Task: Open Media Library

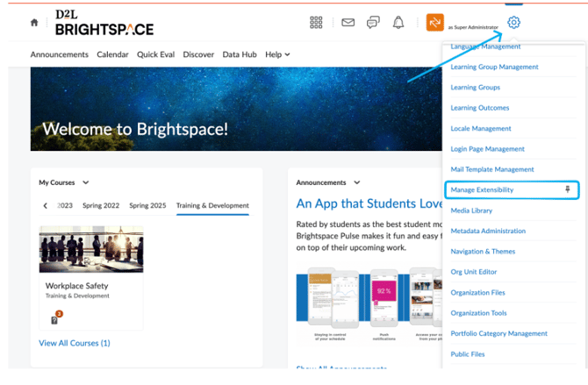Action: (471, 210)
